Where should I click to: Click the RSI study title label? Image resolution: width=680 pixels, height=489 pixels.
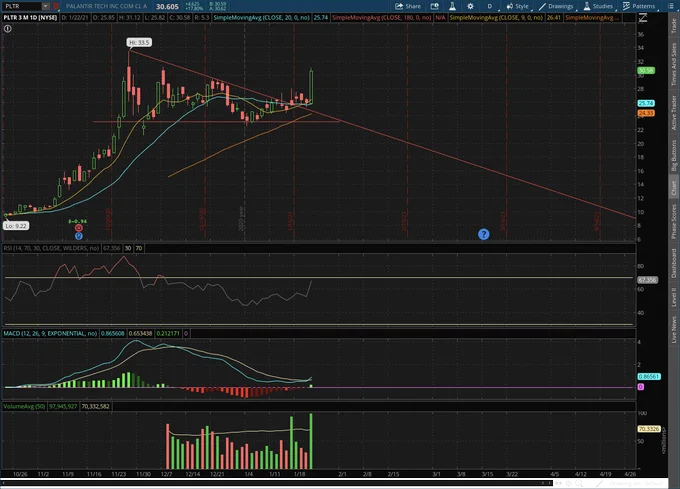click(x=52, y=248)
